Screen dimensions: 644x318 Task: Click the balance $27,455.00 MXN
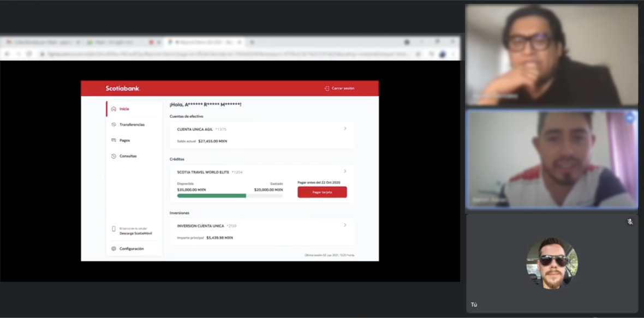coord(213,141)
